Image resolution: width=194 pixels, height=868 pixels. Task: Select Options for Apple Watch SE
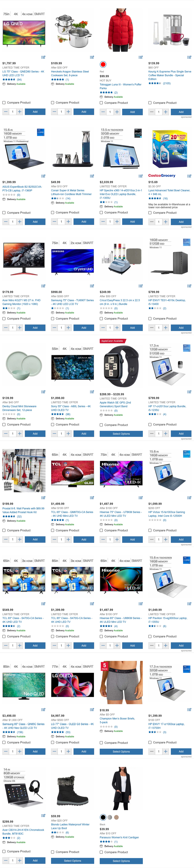coord(121,434)
